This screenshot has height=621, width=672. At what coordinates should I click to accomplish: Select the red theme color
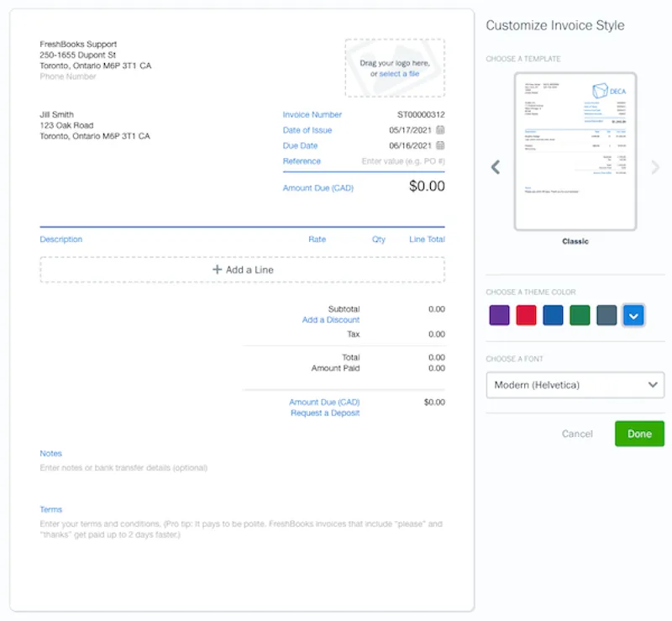tap(526, 315)
